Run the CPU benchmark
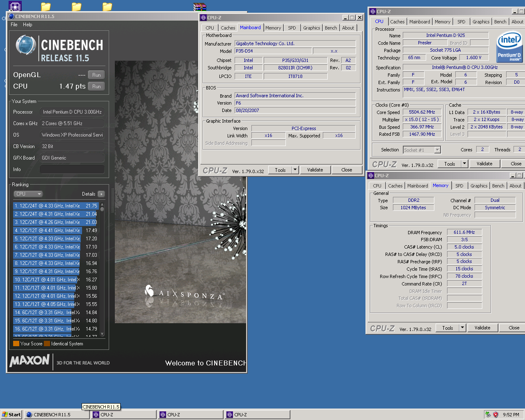The height and width of the screenshot is (420, 525). click(x=96, y=87)
